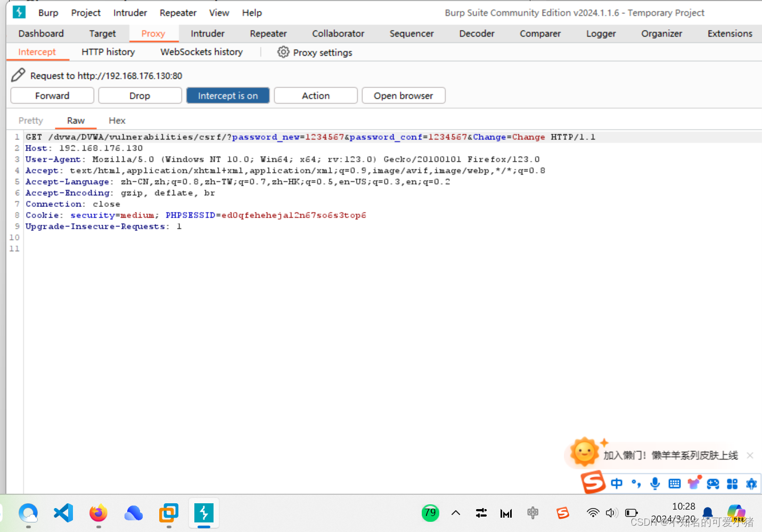Click the green 79 tray indicator
This screenshot has height=532, width=762.
pyautogui.click(x=430, y=513)
